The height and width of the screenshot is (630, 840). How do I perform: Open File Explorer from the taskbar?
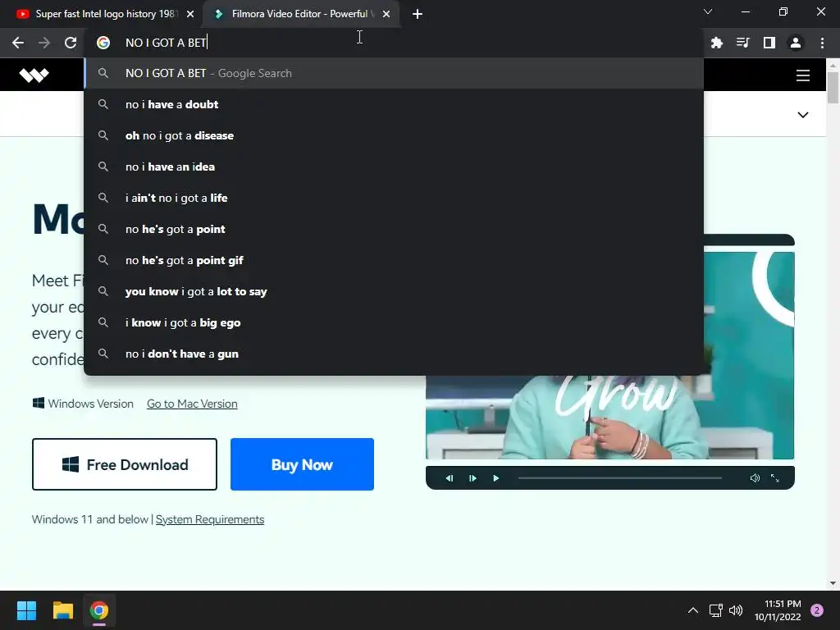tap(62, 610)
